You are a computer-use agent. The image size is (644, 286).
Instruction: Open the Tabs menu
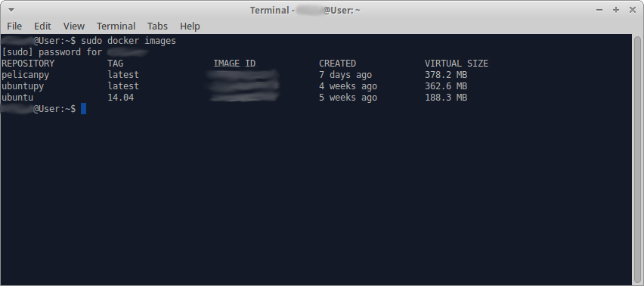157,26
